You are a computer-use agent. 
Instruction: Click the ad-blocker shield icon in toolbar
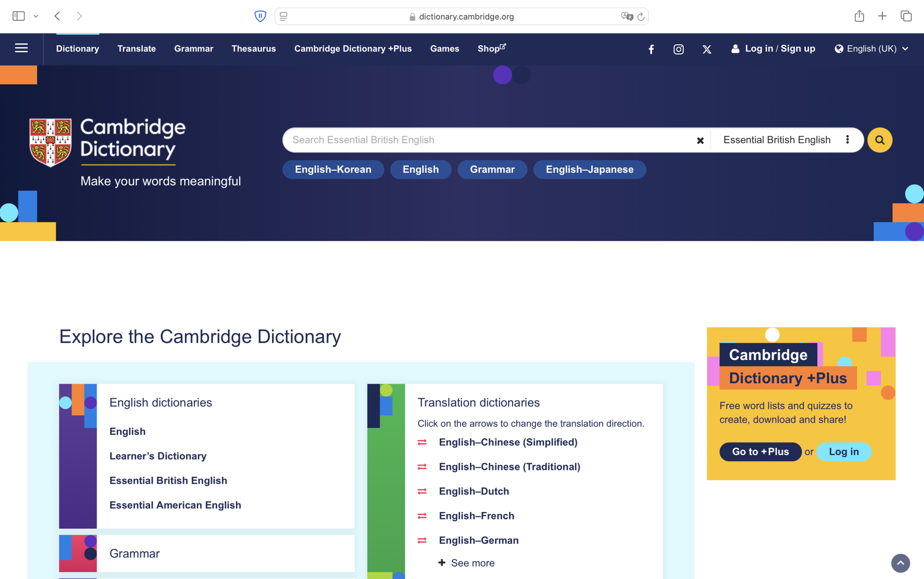click(x=260, y=16)
